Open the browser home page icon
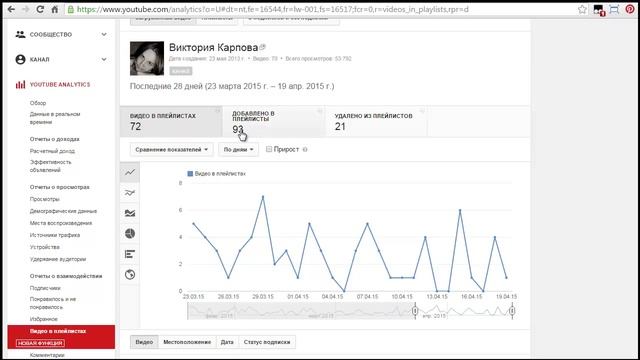 pos(55,9)
